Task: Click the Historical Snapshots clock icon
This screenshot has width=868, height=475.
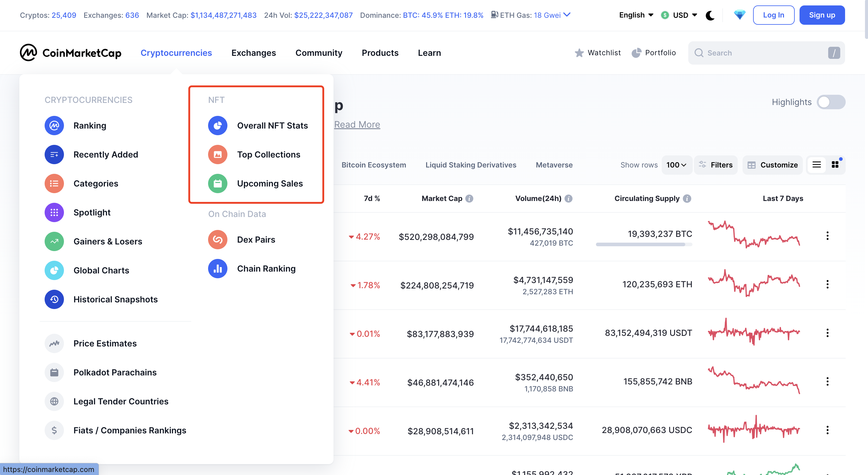Action: (x=54, y=299)
